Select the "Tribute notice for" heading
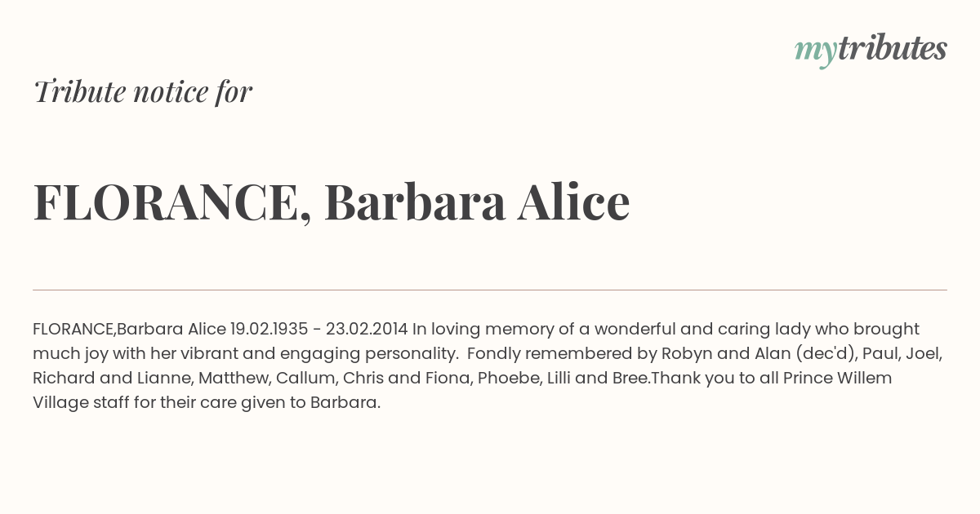The height and width of the screenshot is (514, 980). tap(142, 91)
